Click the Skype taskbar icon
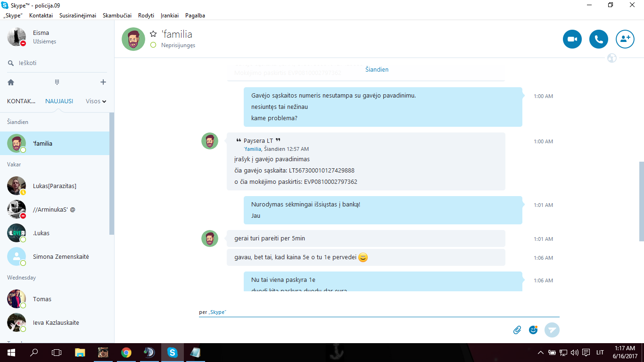The image size is (644, 362). pos(173,352)
